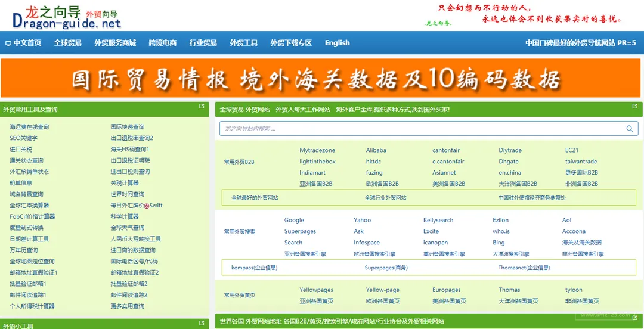Open 更多实用查询 link
Image resolution: width=644 pixels, height=329 pixels.
point(128,306)
